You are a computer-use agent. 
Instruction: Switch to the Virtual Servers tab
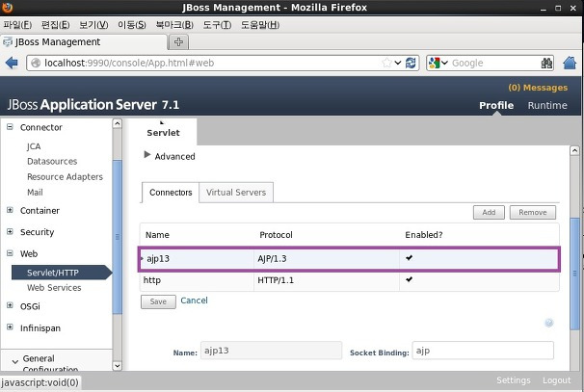pyautogui.click(x=236, y=193)
